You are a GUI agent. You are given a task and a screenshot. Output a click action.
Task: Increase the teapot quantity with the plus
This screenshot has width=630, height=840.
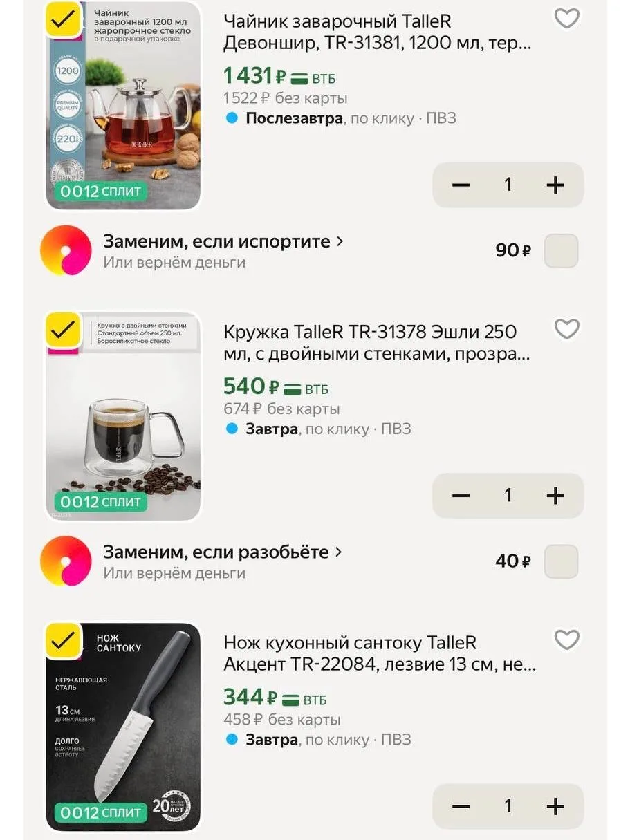coord(555,185)
